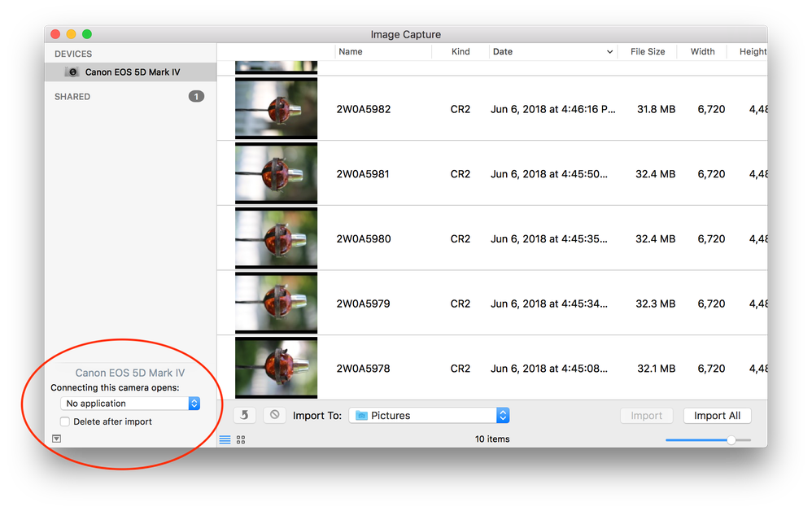Click the hide device settings triangle icon
812x511 pixels.
56,439
